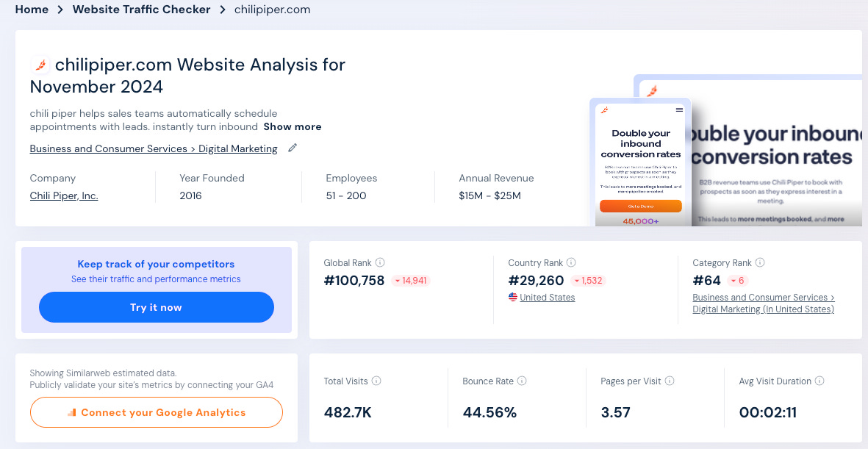The image size is (868, 449).
Task: Edit category with the pencil icon
Action: pos(293,148)
